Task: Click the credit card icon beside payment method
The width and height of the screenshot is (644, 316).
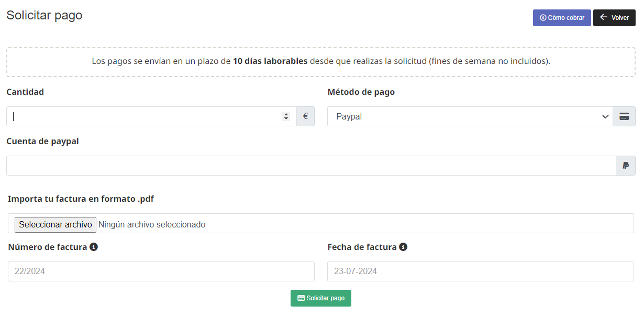Action: coord(624,116)
